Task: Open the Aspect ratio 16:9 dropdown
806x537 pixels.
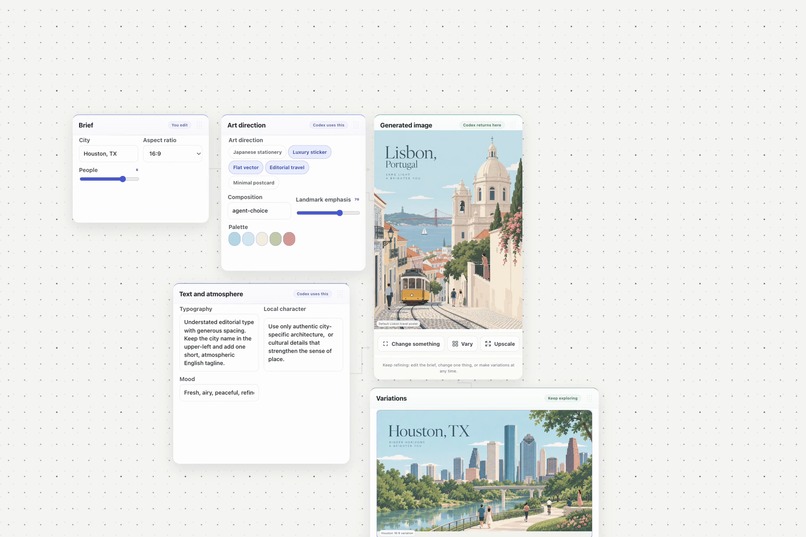Action: point(173,154)
